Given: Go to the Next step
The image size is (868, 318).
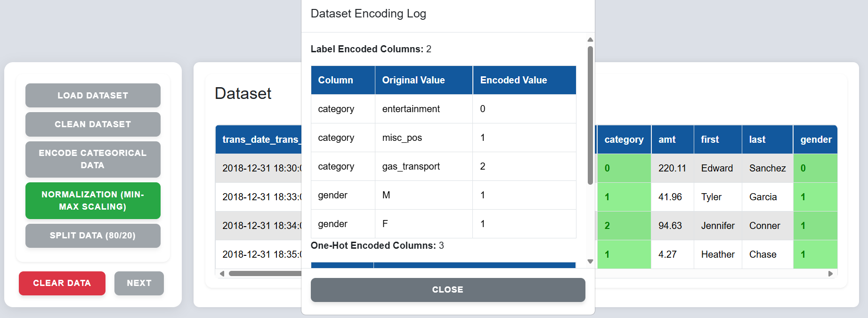Looking at the screenshot, I should pos(139,283).
